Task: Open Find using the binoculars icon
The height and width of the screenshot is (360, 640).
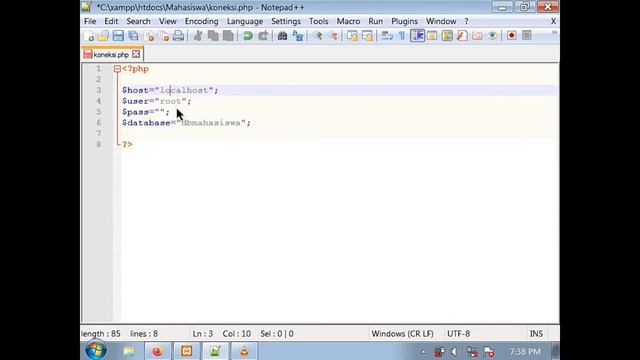Action: point(282,36)
